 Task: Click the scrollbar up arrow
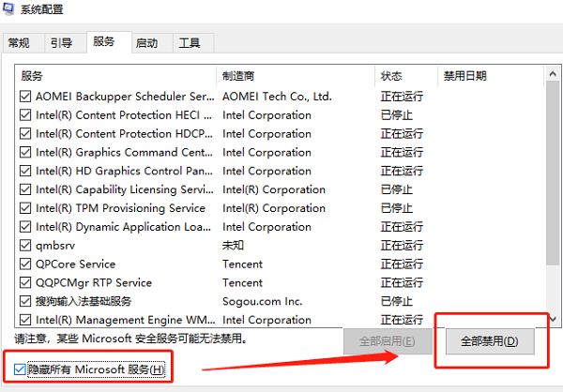point(553,74)
